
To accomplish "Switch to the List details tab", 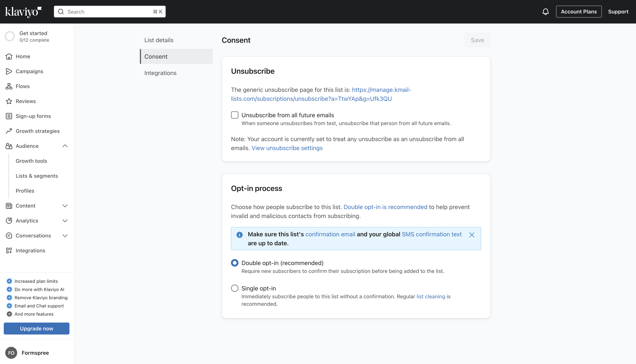I will point(159,40).
